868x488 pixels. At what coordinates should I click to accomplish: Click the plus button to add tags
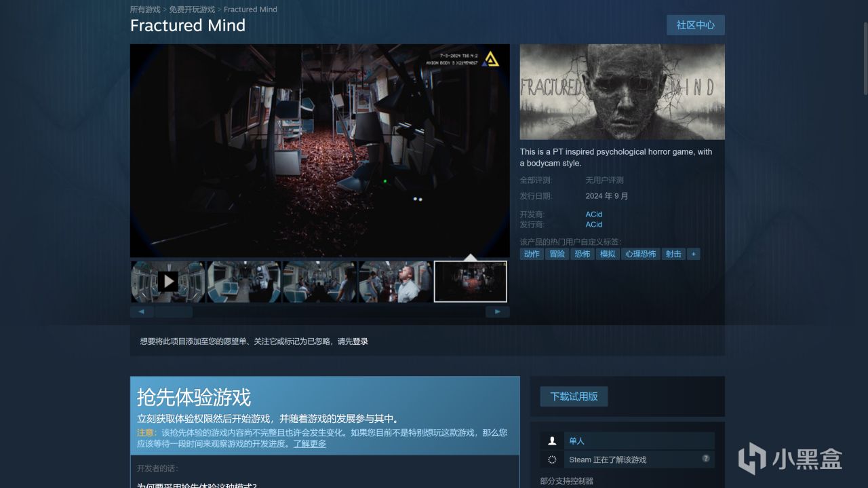693,254
